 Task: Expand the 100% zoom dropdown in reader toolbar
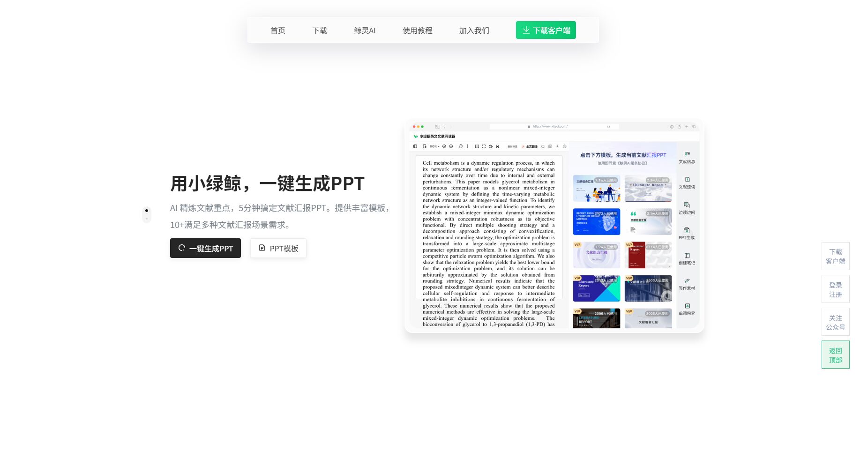click(x=434, y=146)
